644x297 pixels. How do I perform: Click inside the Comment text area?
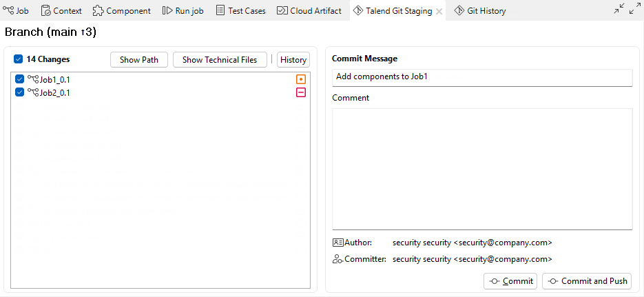(x=482, y=169)
